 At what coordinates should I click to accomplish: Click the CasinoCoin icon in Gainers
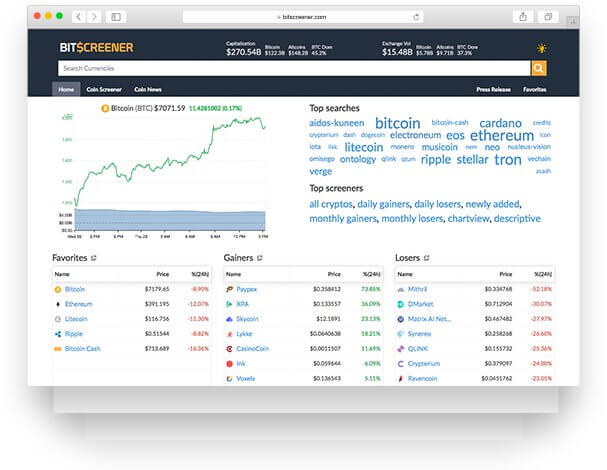(229, 349)
